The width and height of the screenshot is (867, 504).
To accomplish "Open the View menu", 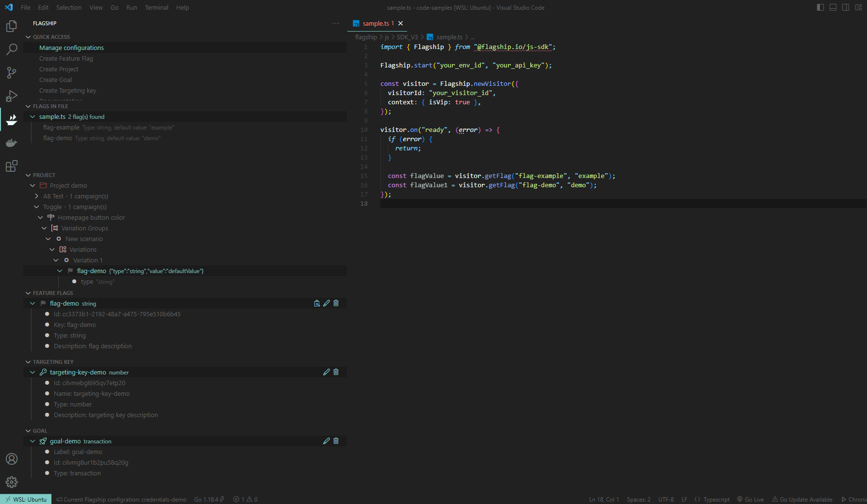I will point(96,7).
